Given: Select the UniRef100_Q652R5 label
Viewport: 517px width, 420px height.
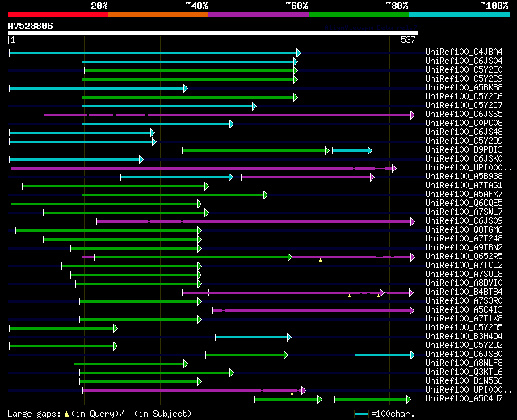Looking at the screenshot, I should click(464, 257).
